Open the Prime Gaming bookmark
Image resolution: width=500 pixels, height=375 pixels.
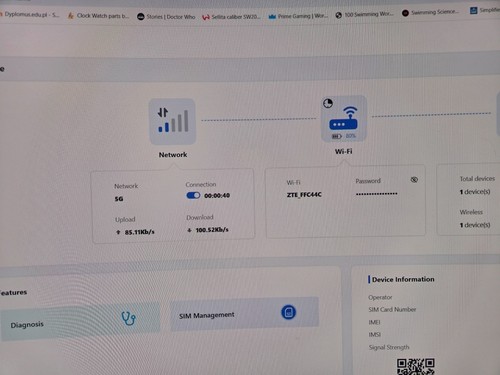(298, 16)
